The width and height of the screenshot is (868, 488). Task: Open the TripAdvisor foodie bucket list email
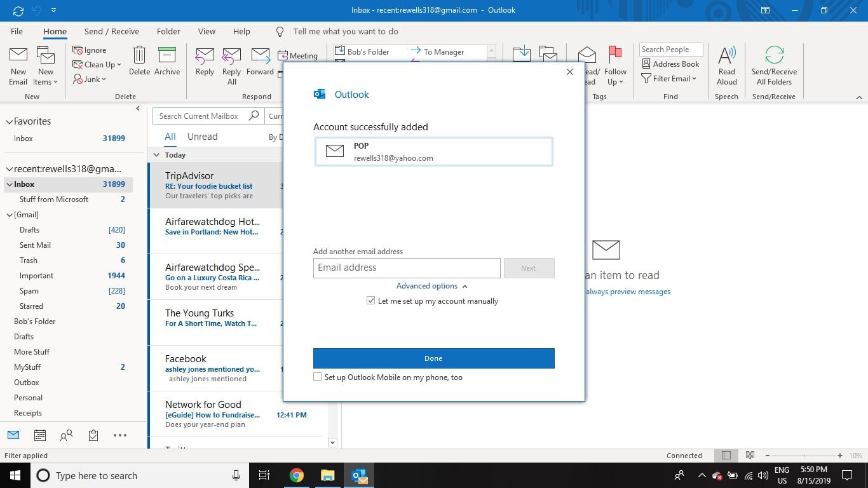click(x=216, y=185)
